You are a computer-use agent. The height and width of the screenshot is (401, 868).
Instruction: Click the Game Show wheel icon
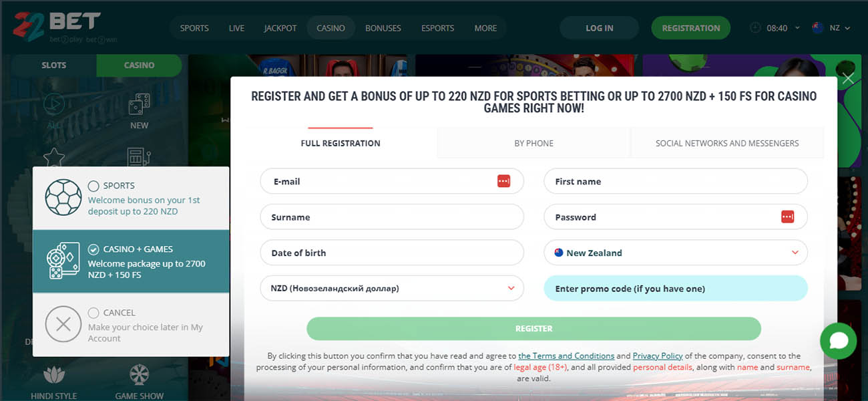click(139, 375)
